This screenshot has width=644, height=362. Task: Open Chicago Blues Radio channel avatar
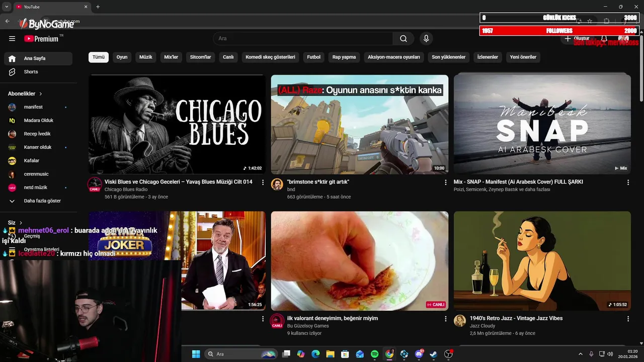tap(95, 185)
